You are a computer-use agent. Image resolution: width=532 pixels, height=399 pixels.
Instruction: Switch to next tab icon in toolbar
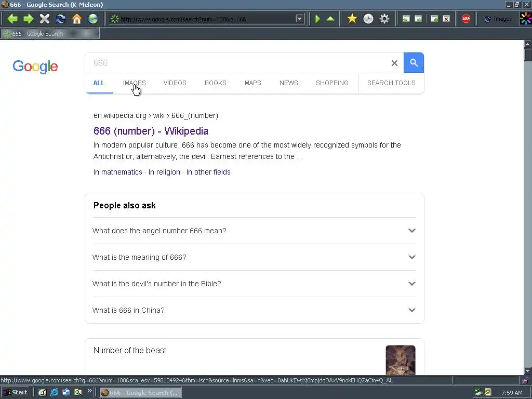pyautogui.click(x=418, y=19)
